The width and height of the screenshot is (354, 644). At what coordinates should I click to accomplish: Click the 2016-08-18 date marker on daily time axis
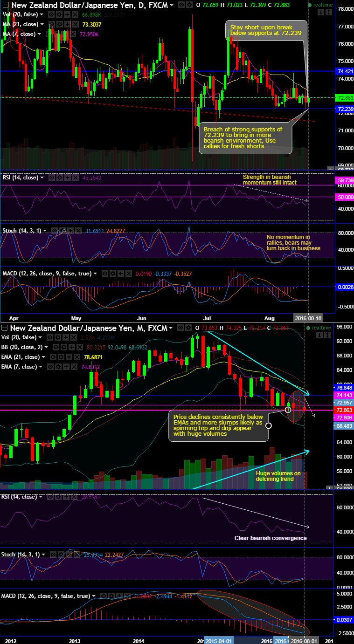(x=306, y=317)
